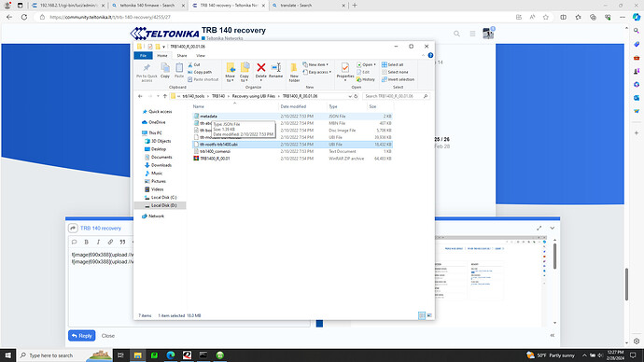Click the New folder icon
Screen dimensions: 644x362
[x=294, y=72]
